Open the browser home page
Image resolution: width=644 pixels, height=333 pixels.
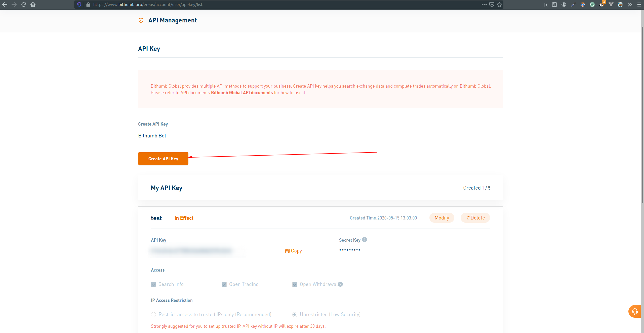(33, 5)
